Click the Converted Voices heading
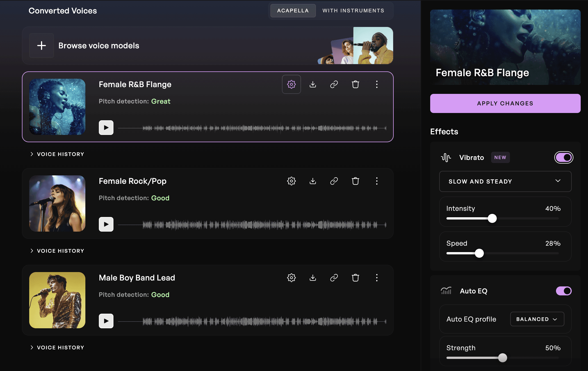Image resolution: width=588 pixels, height=371 pixels. (x=63, y=11)
